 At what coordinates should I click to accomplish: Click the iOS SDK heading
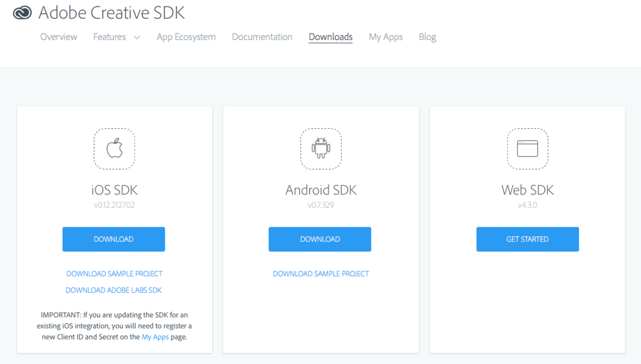(x=115, y=190)
